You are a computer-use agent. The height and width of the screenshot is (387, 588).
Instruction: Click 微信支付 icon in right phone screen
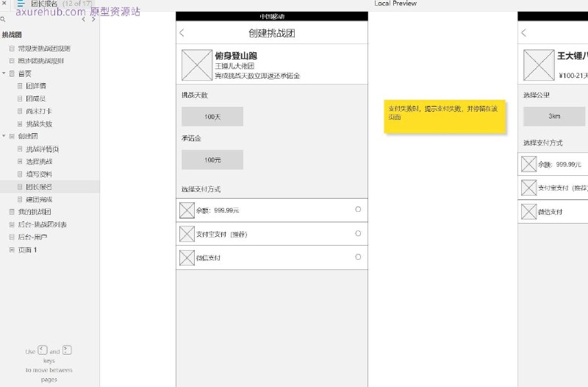528,212
